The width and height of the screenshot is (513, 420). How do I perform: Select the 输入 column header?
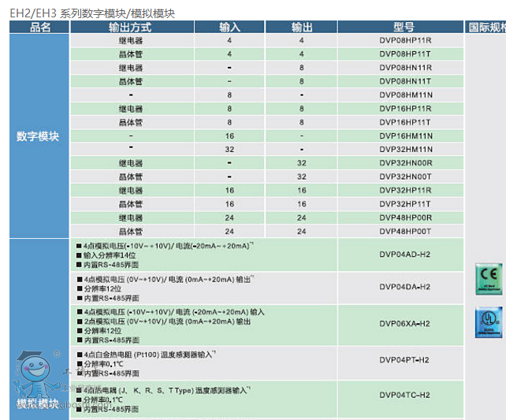point(229,27)
